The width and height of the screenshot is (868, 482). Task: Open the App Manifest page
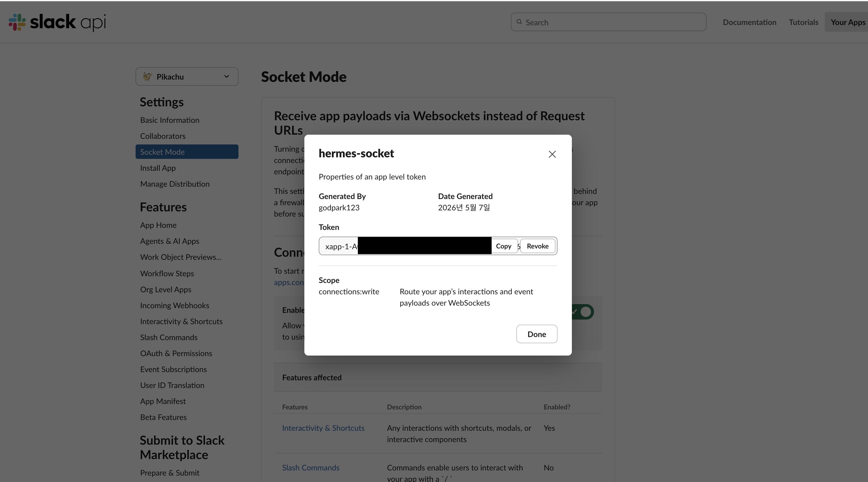[163, 401]
